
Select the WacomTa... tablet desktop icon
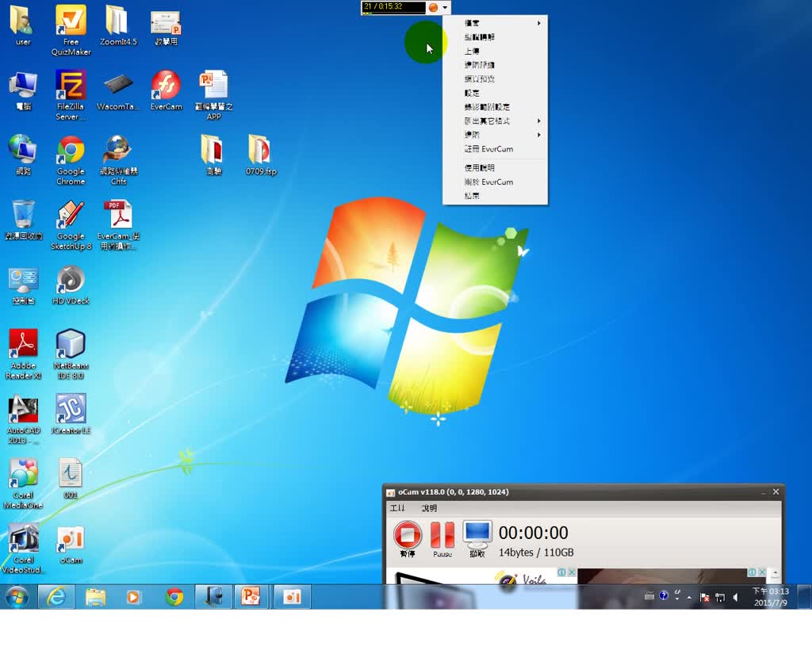pyautogui.click(x=118, y=91)
